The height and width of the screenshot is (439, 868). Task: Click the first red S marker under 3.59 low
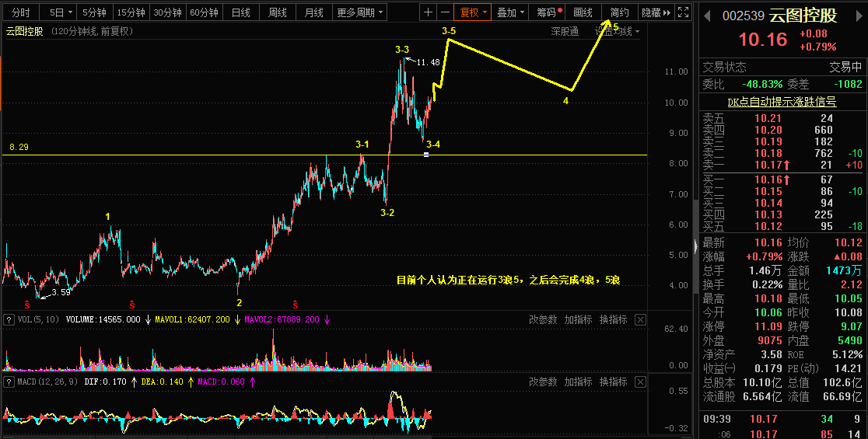[x=27, y=304]
